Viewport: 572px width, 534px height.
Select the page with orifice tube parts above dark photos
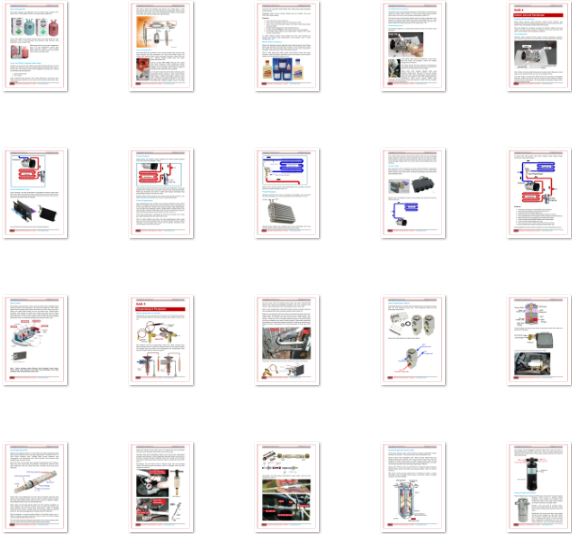[287, 488]
